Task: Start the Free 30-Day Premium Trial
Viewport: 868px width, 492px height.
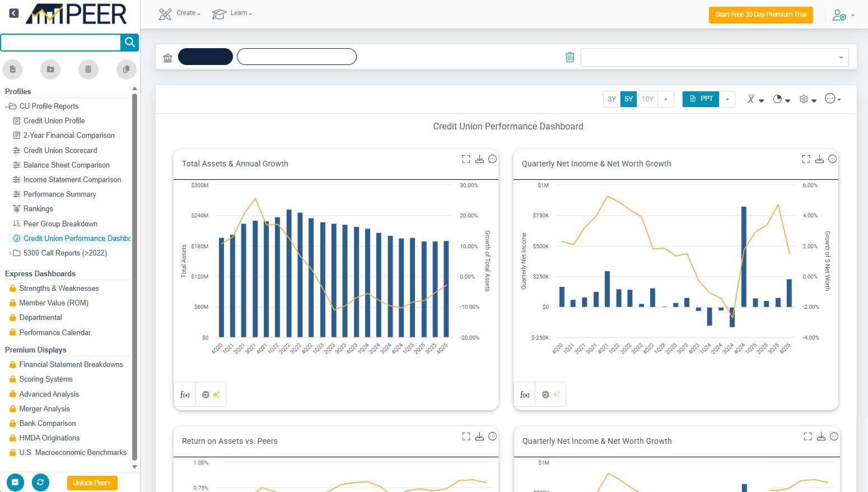Action: [760, 15]
